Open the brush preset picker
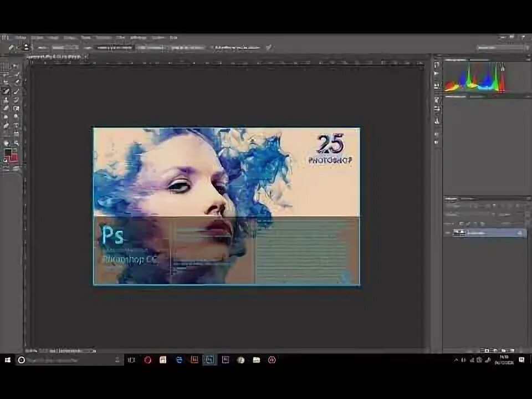The image size is (532, 399). [x=26, y=48]
